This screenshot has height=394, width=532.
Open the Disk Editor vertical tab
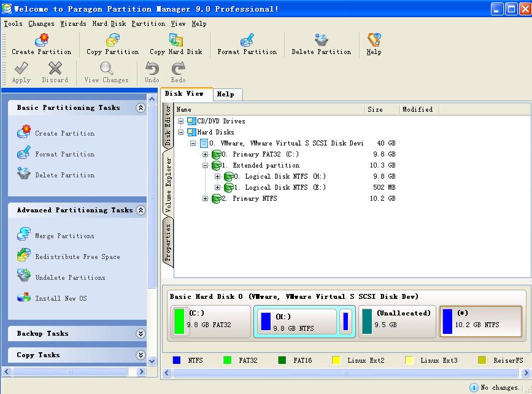168,125
